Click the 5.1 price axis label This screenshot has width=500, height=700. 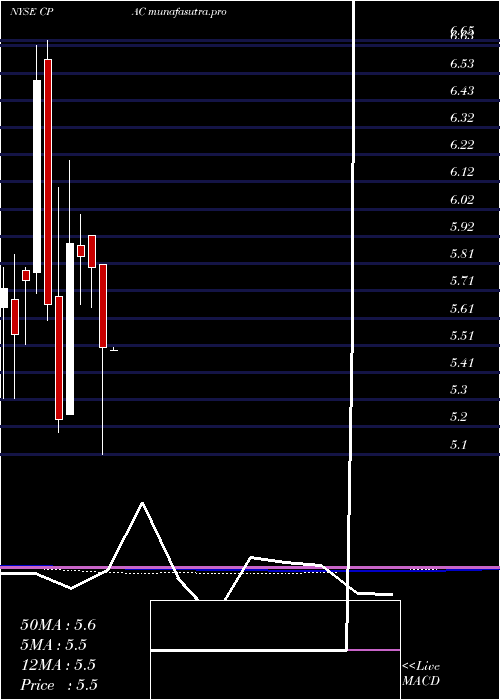(x=458, y=445)
